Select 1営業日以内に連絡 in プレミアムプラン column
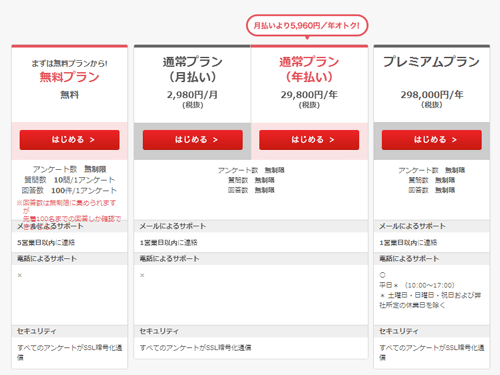 tap(408, 243)
